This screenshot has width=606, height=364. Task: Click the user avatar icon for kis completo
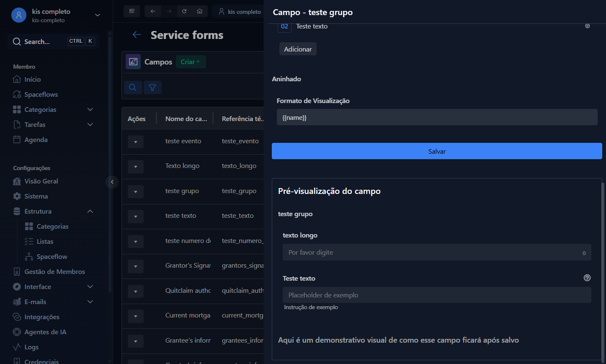point(18,15)
